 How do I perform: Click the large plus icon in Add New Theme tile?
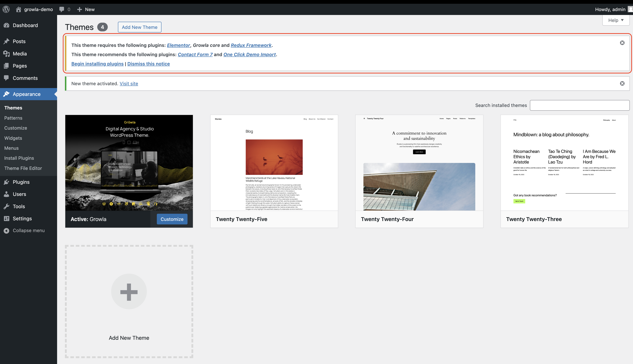point(129,292)
